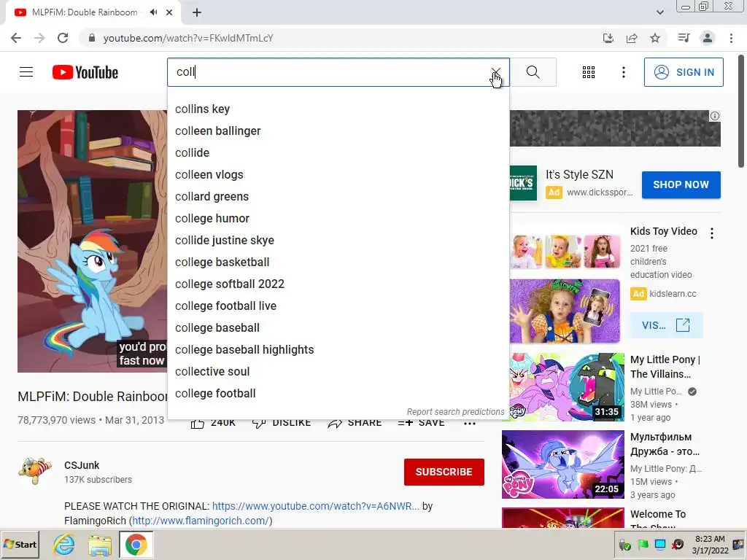Click 'Report search predictions' link
Viewport: 747px width, 560px height.
point(455,412)
